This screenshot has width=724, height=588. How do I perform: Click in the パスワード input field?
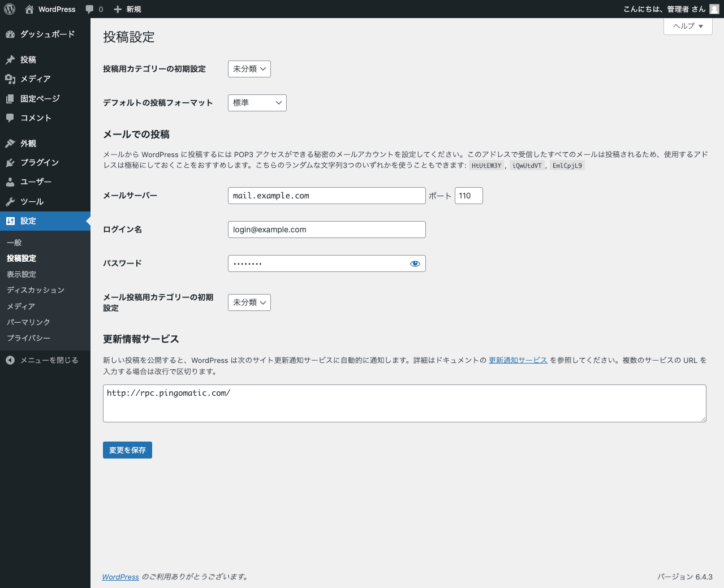point(327,263)
